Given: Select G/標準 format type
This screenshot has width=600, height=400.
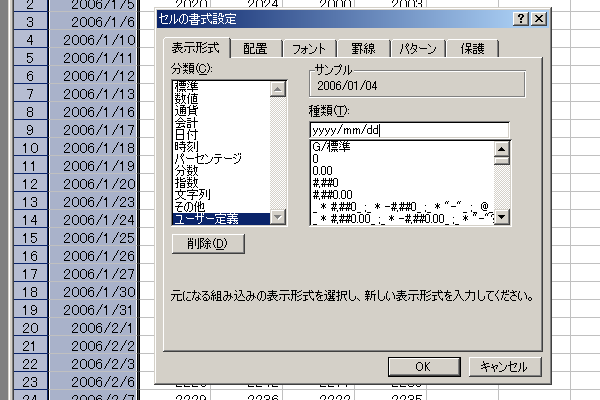Looking at the screenshot, I should [402, 147].
